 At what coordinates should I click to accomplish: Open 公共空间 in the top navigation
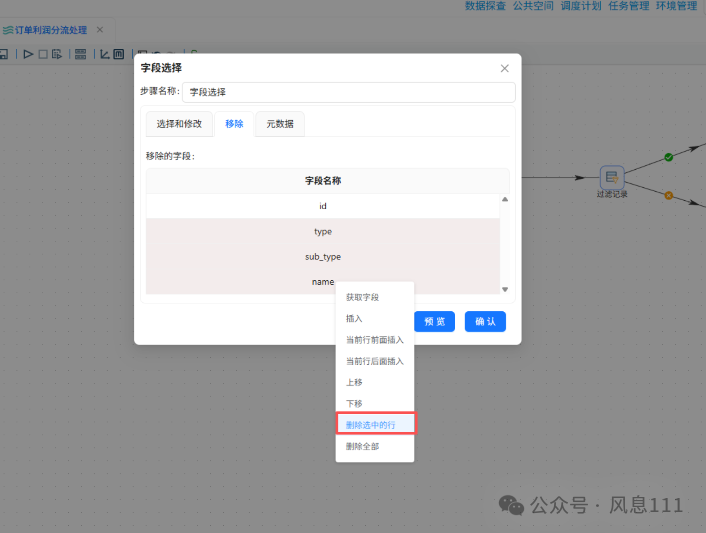(x=533, y=6)
